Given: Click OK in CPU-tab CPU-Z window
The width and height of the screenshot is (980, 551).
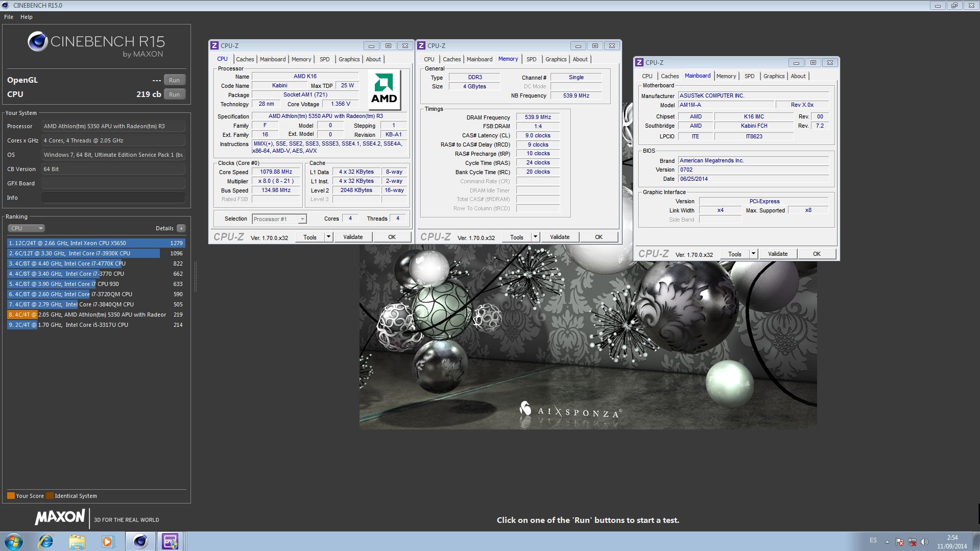Looking at the screenshot, I should [392, 237].
